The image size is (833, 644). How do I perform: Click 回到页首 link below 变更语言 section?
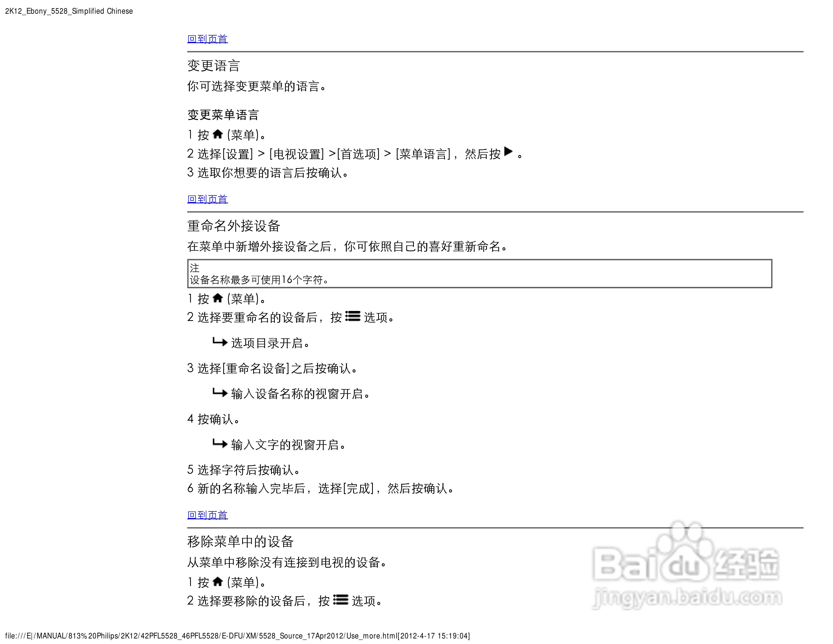[207, 199]
